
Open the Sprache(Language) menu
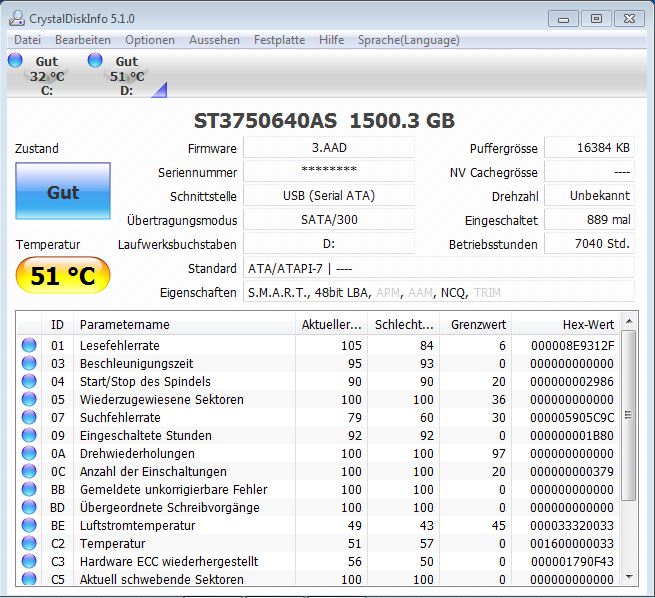[409, 40]
